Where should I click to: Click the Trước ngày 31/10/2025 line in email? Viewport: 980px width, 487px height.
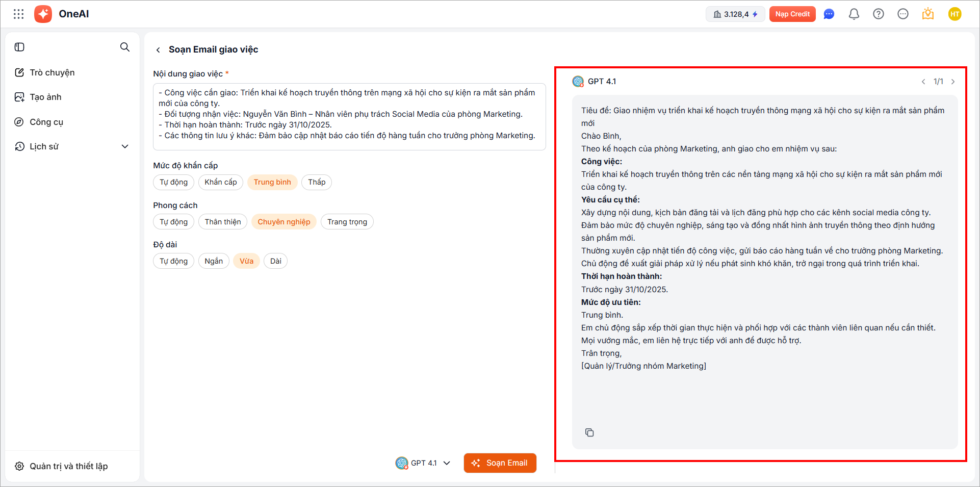click(x=625, y=290)
